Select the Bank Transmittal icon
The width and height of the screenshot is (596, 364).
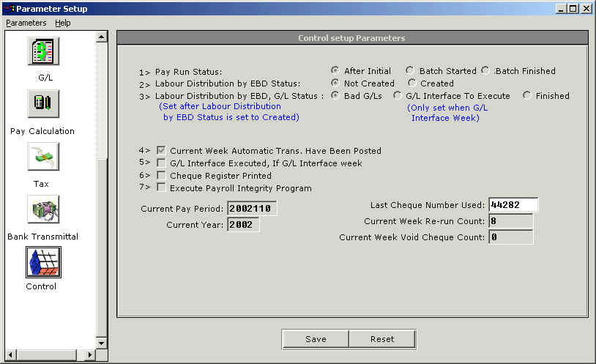tap(43, 209)
